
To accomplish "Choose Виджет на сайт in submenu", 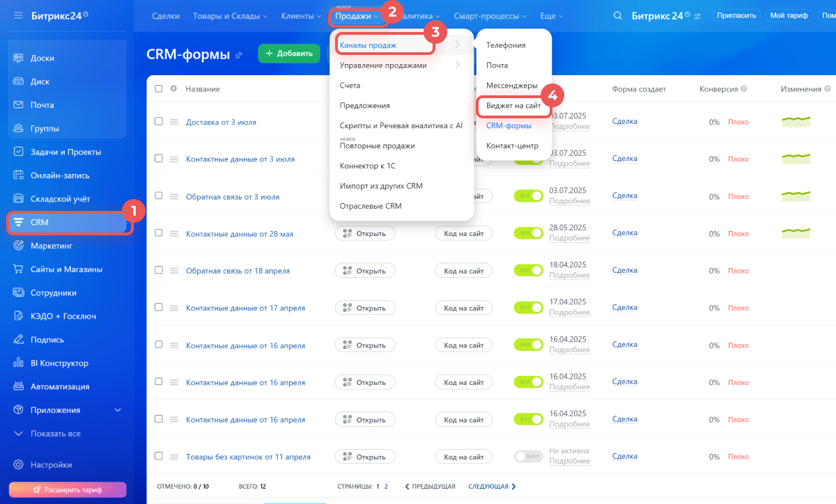I will pyautogui.click(x=513, y=106).
